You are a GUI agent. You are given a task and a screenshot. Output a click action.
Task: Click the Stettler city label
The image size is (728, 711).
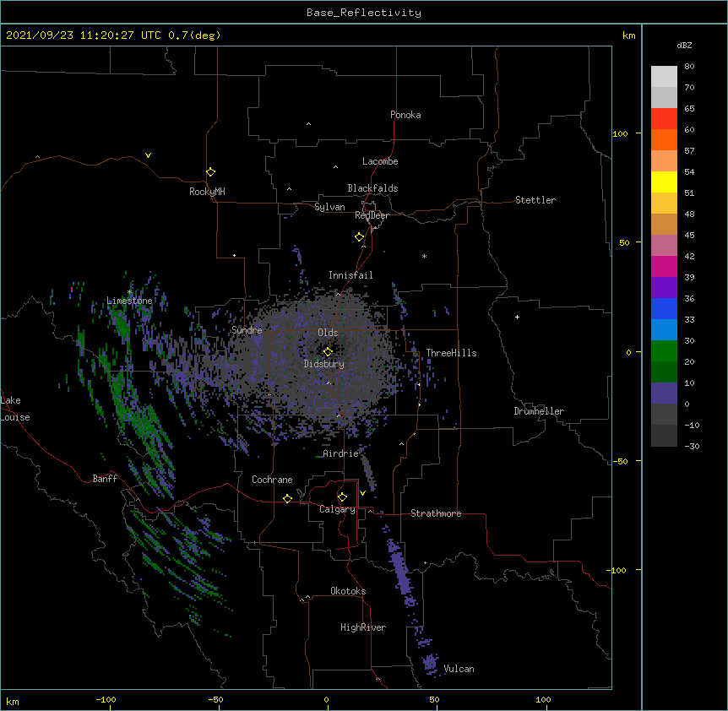[x=535, y=200]
